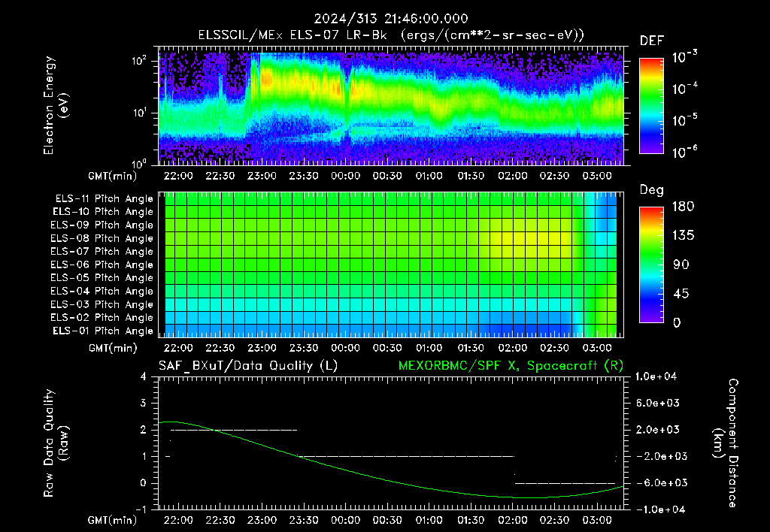The width and height of the screenshot is (770, 532).
Task: Select the Electron Energy (eV) axis label
Action: [x=56, y=105]
